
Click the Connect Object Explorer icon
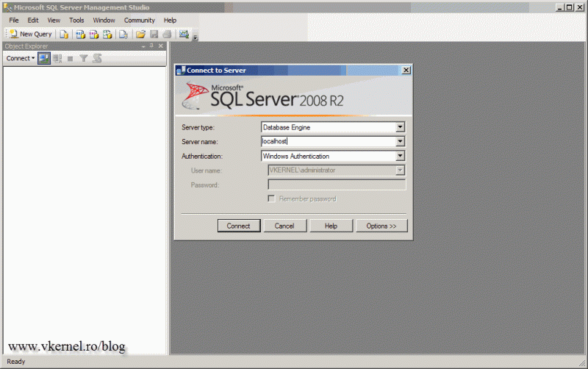coord(44,59)
